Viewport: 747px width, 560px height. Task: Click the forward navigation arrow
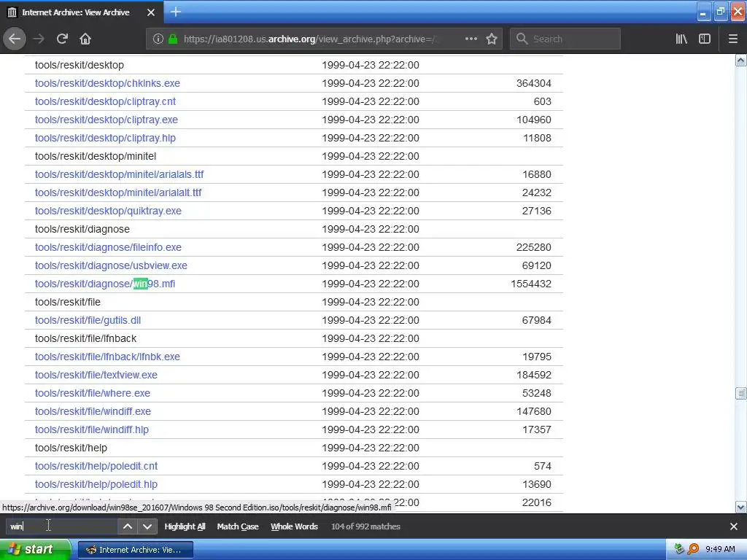pos(39,39)
